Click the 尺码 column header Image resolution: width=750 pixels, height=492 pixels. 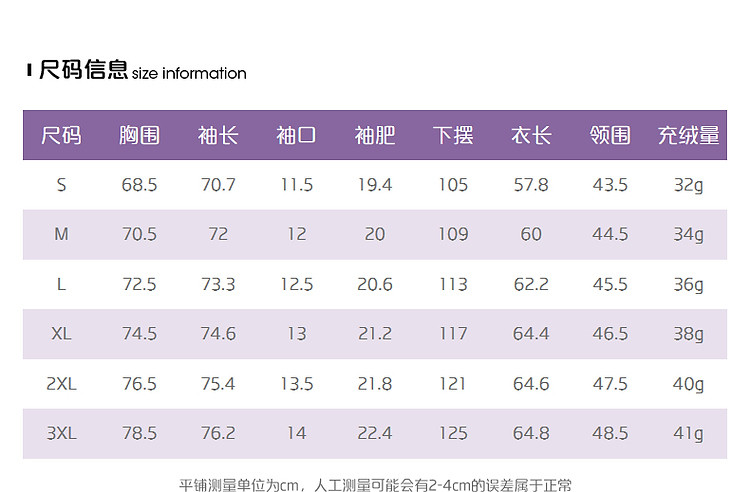61,135
